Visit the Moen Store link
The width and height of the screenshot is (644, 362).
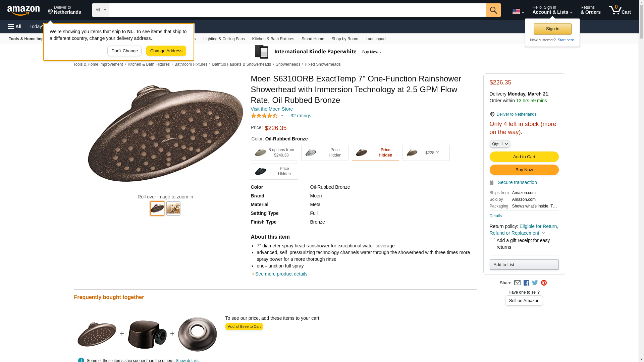point(272,109)
